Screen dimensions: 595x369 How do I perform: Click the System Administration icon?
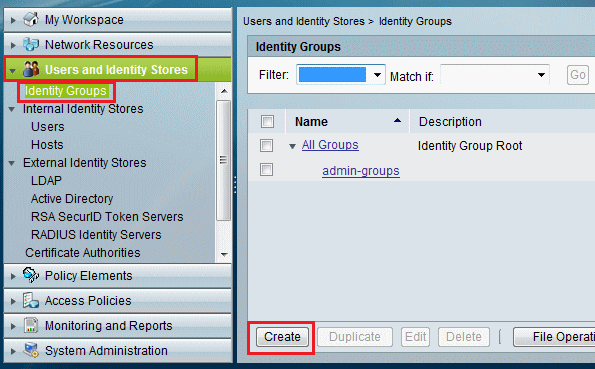31,350
